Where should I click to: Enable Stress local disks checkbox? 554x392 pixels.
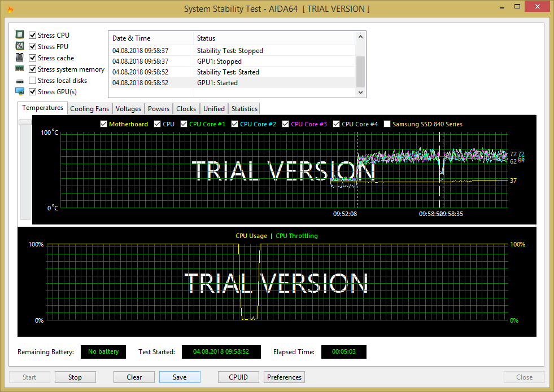click(x=33, y=81)
